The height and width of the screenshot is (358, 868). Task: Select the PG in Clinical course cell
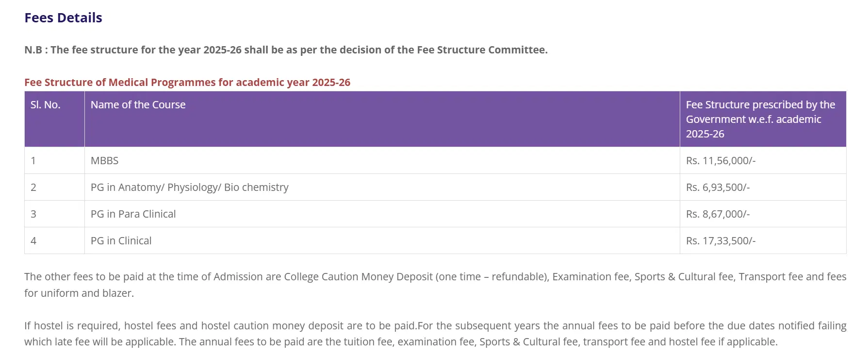[121, 241]
